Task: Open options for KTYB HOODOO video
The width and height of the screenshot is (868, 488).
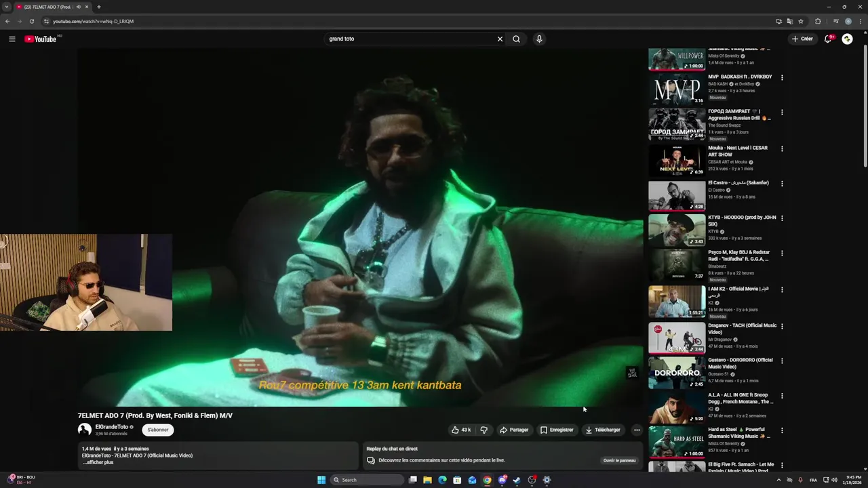Action: coord(782,218)
